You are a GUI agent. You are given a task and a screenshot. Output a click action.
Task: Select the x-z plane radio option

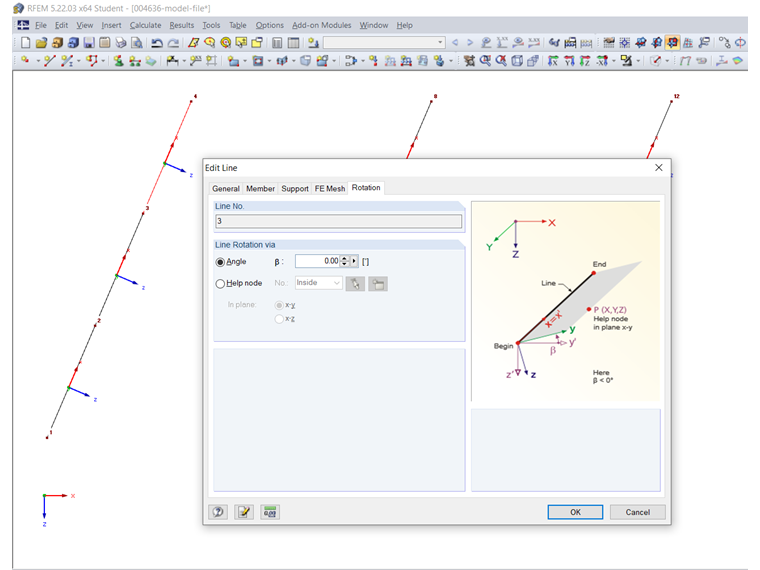(279, 319)
